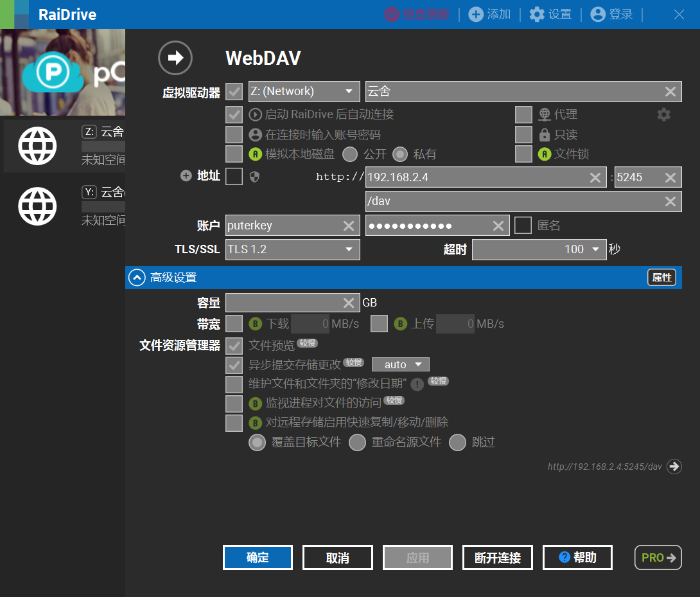Close the RaiDrive window
700x597 pixels.
pyautogui.click(x=679, y=14)
